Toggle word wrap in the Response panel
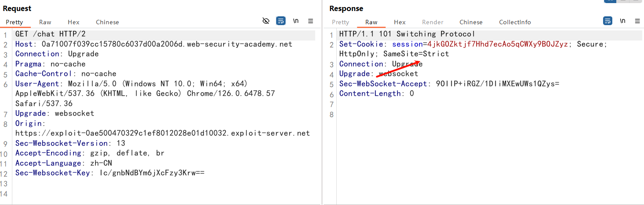This screenshot has width=644, height=205. (607, 21)
